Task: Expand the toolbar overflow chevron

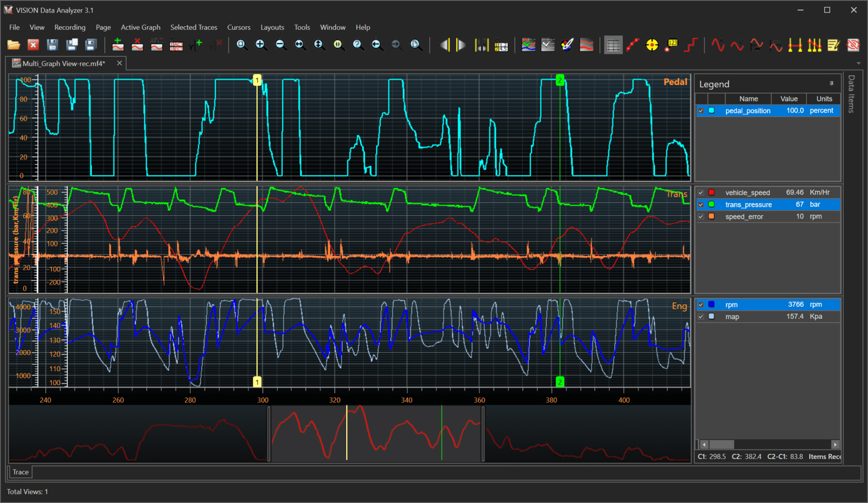Action: click(859, 63)
